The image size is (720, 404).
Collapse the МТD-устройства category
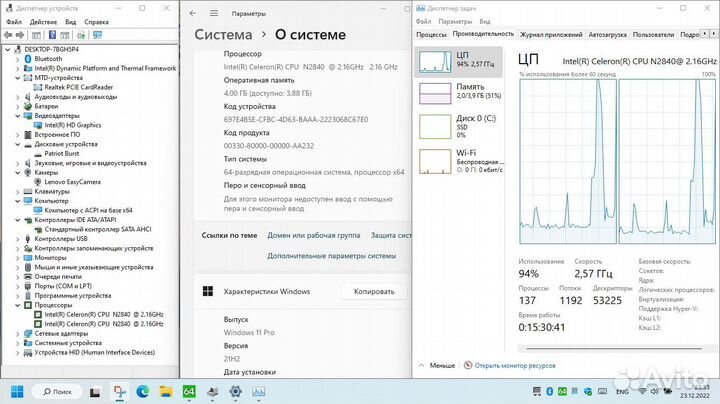pyautogui.click(x=17, y=78)
